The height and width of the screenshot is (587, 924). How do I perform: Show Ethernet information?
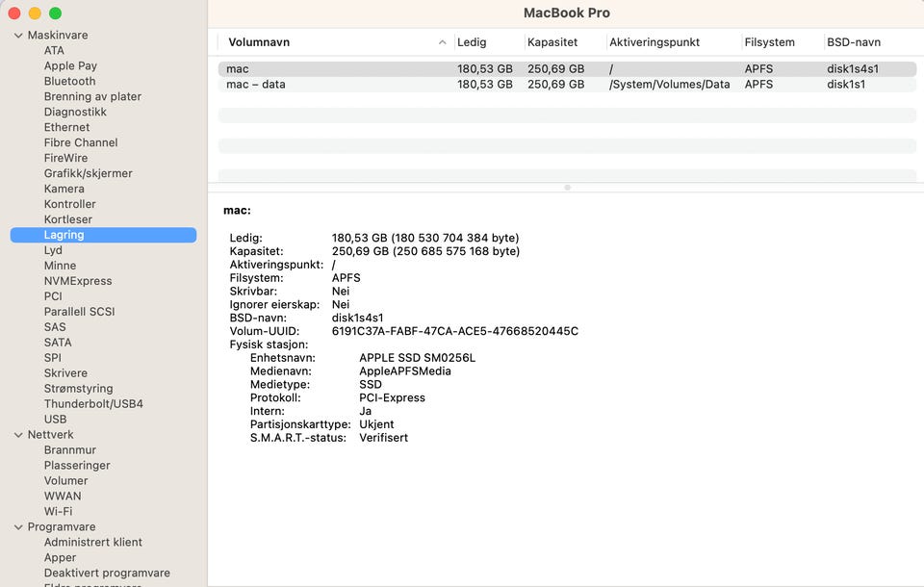pyautogui.click(x=66, y=127)
